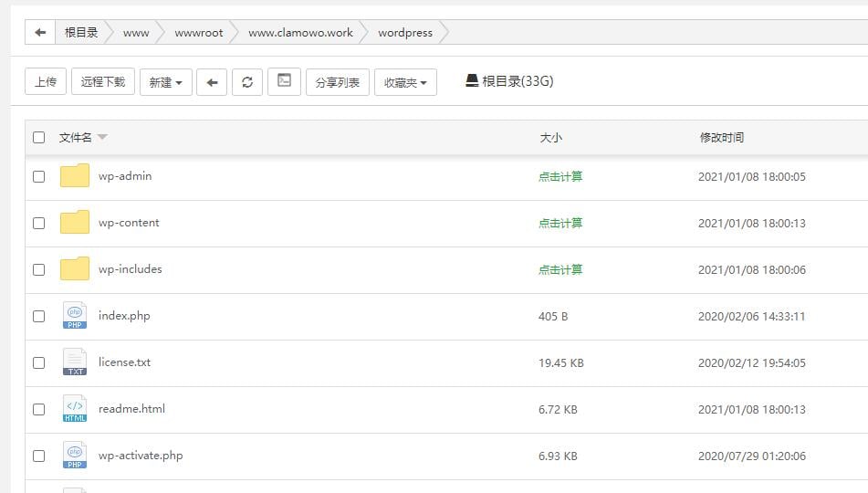Check the index.php row checkbox
This screenshot has height=493, width=868.
point(38,316)
